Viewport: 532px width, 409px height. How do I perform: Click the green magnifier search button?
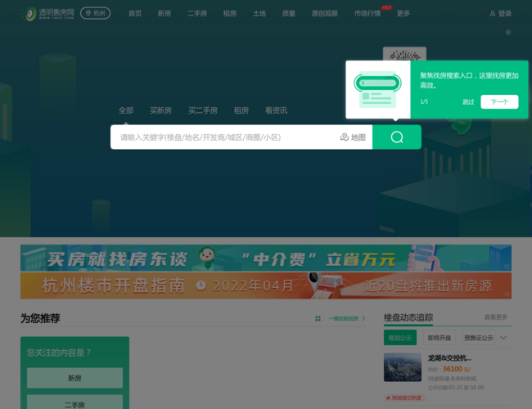[397, 137]
